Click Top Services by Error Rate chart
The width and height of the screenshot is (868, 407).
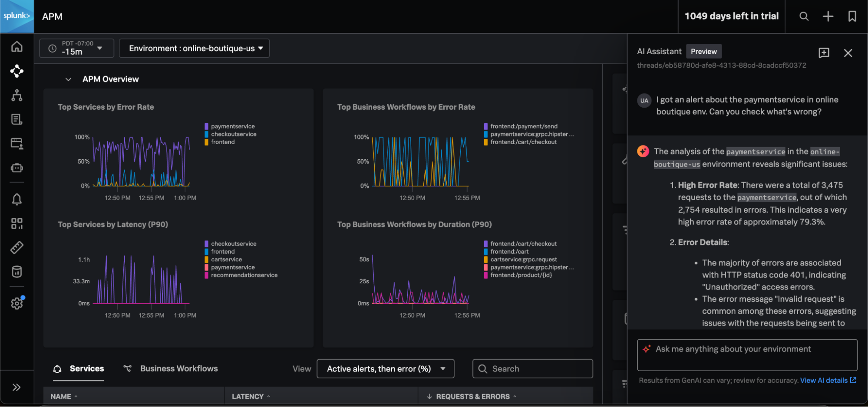(141, 161)
